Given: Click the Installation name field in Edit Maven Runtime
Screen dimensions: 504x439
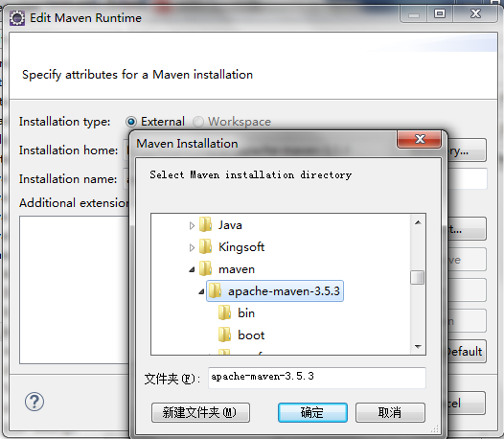Looking at the screenshot, I should pos(468,179).
